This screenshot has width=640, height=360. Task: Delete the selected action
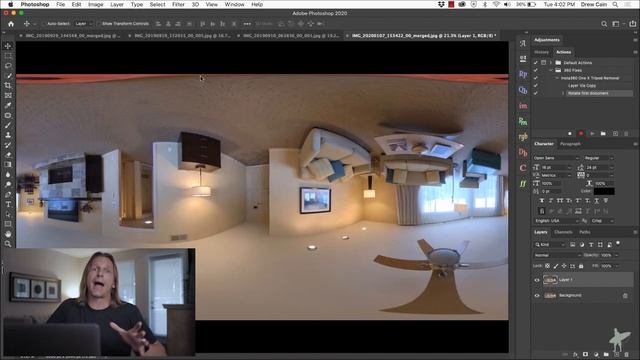tap(626, 133)
